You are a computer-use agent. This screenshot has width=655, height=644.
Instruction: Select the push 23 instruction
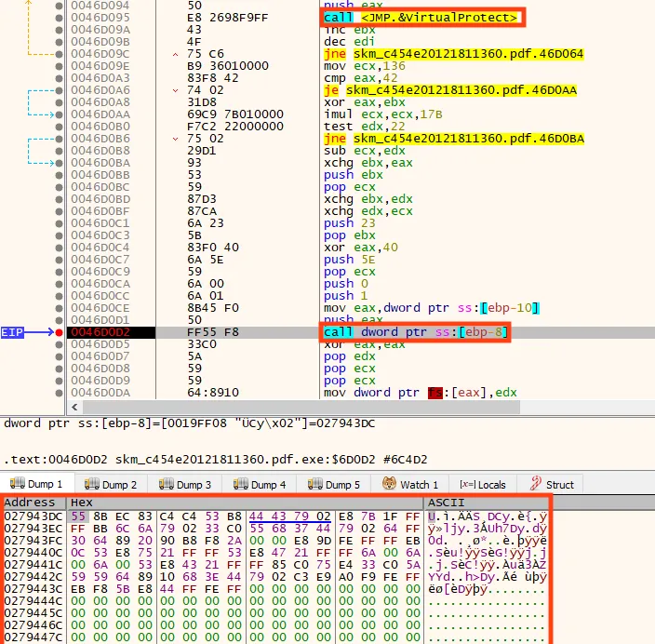[350, 223]
